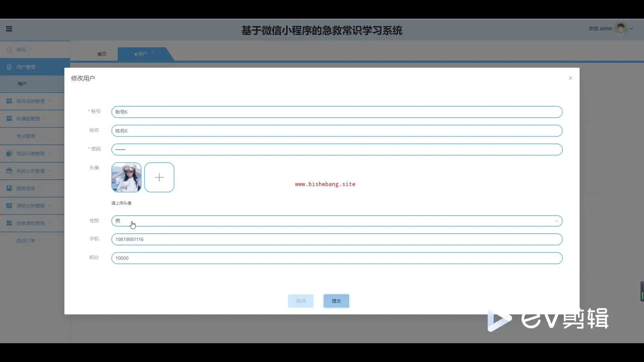Click the admin avatar icon
This screenshot has width=644, height=362.
(621, 28)
